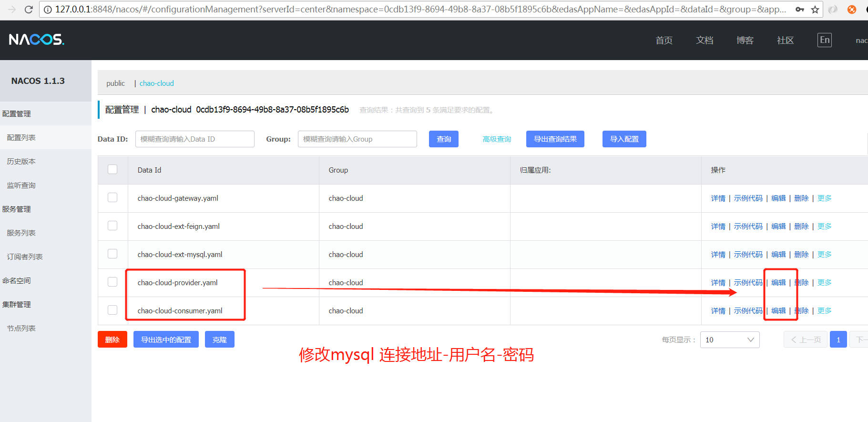Check the chao-cloud-ext-feign.yaml row checkbox
Viewport: 868px width, 422px height.
pyautogui.click(x=112, y=226)
